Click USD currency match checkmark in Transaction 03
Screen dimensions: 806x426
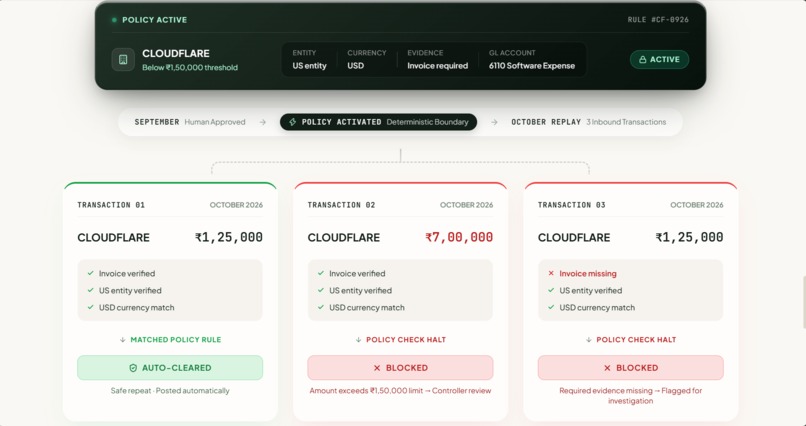tap(551, 307)
